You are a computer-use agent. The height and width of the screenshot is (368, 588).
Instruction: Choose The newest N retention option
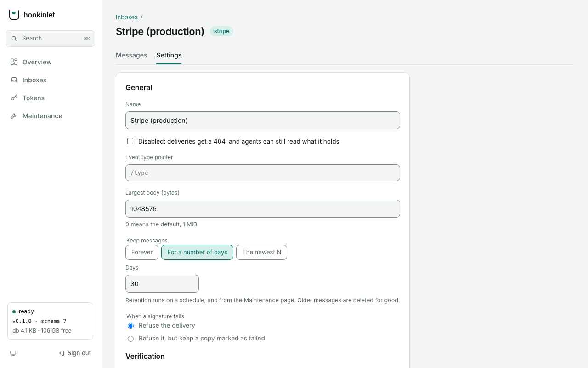[x=262, y=252]
